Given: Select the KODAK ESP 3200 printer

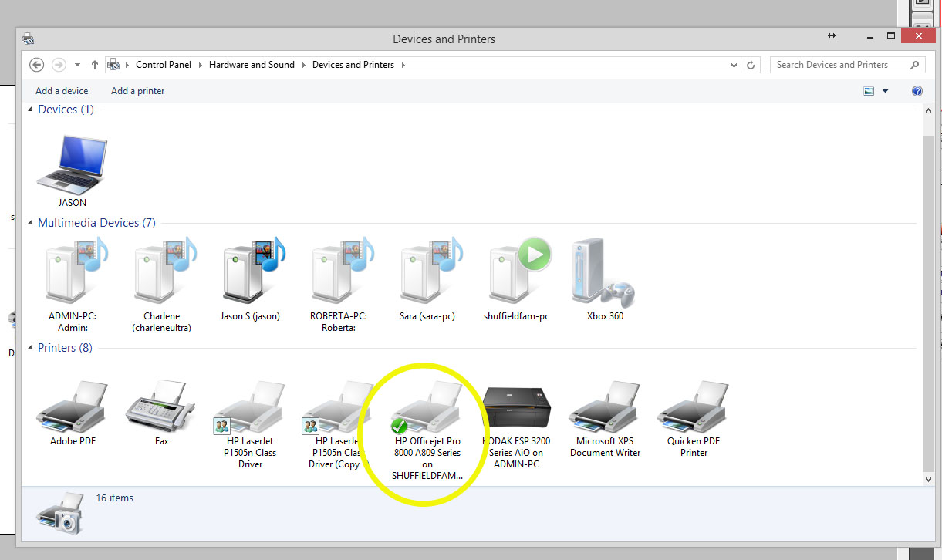Looking at the screenshot, I should pyautogui.click(x=516, y=409).
